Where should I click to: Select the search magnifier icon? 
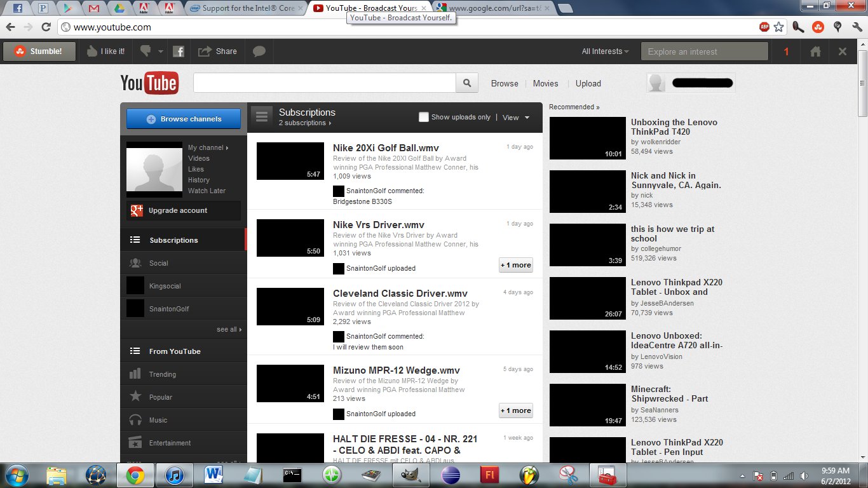[x=466, y=83]
